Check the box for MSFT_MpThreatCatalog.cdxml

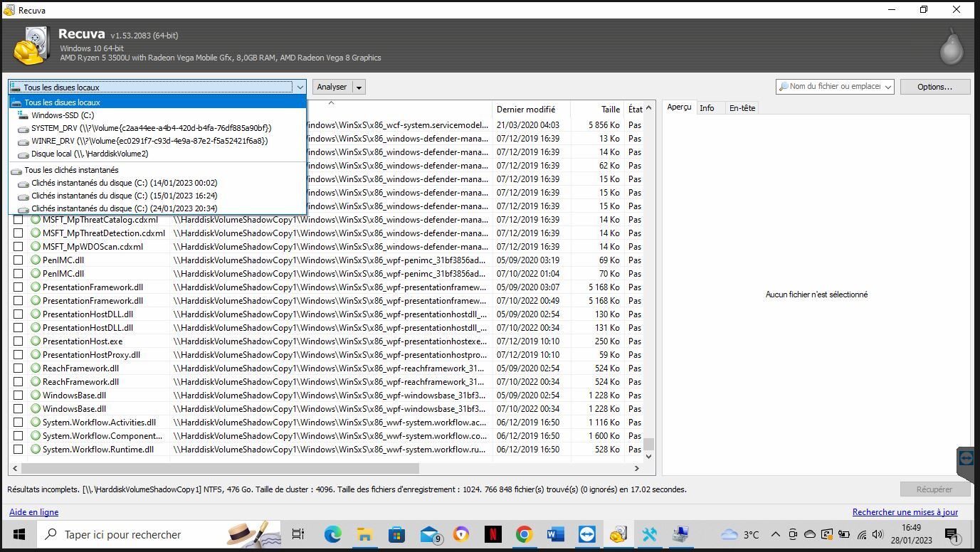pos(19,220)
